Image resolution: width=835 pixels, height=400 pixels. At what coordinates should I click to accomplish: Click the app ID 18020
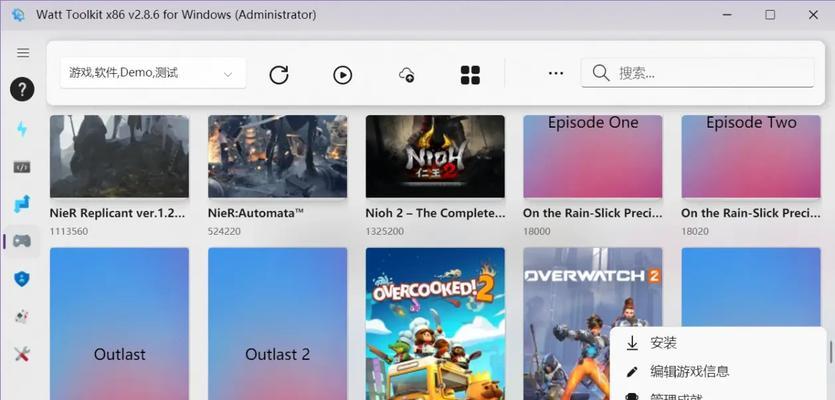(x=695, y=232)
